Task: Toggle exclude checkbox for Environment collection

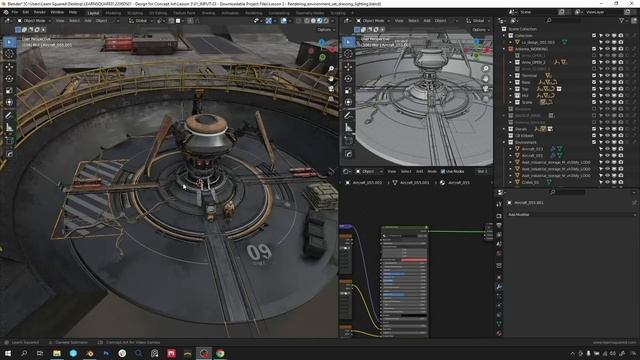Action: (594, 142)
